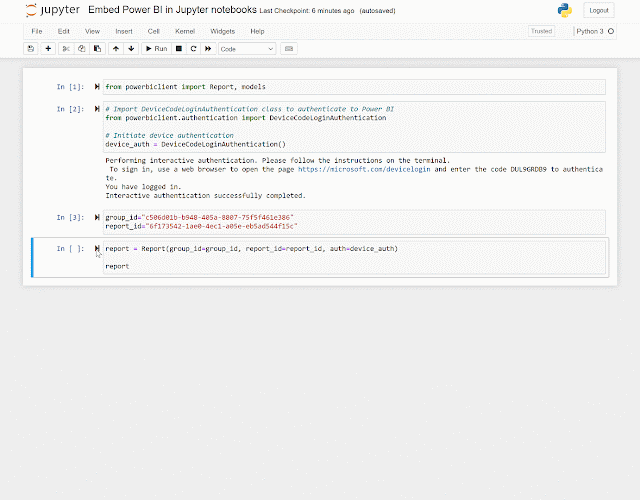Viewport: 640px width, 500px height.
Task: Click the Last Checkpoint status text
Action: coord(307,11)
